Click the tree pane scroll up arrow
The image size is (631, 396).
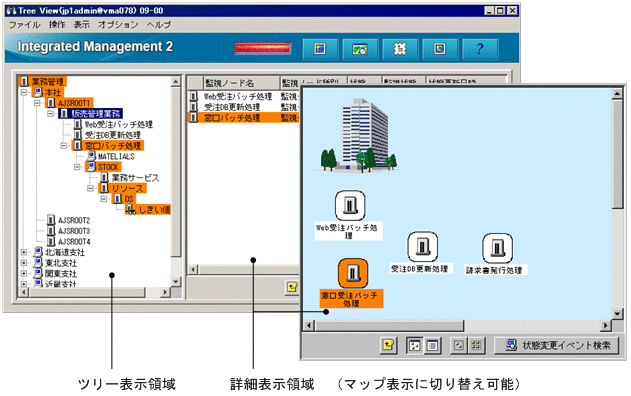pos(176,82)
